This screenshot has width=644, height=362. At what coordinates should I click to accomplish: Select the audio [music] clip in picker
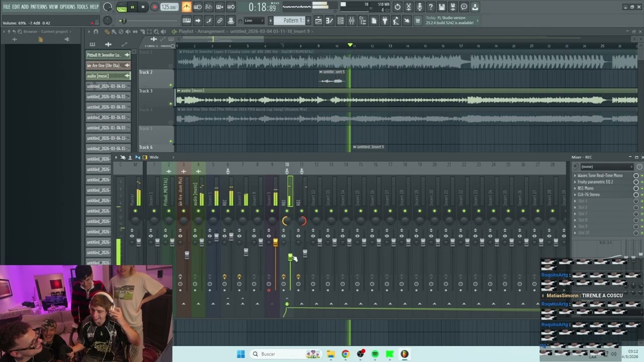108,76
